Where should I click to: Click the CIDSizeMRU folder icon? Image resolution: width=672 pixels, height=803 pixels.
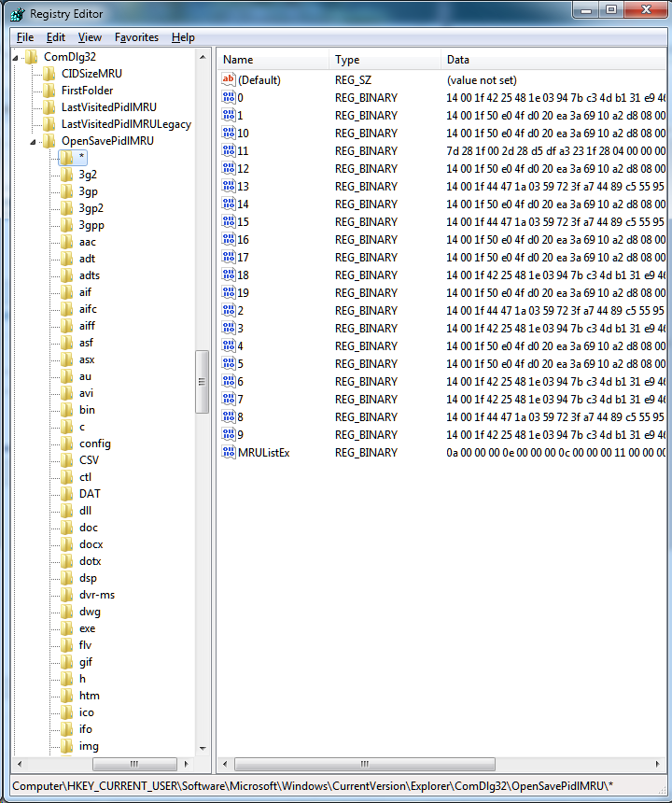click(49, 73)
